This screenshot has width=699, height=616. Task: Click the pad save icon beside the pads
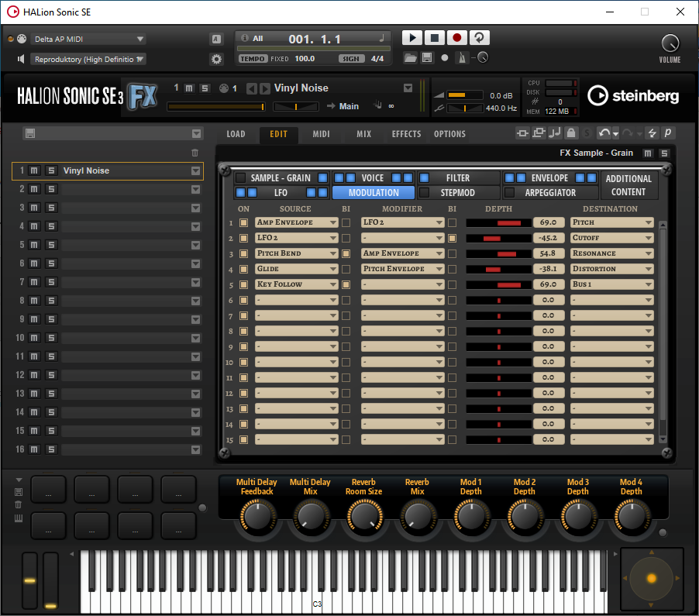pyautogui.click(x=19, y=492)
